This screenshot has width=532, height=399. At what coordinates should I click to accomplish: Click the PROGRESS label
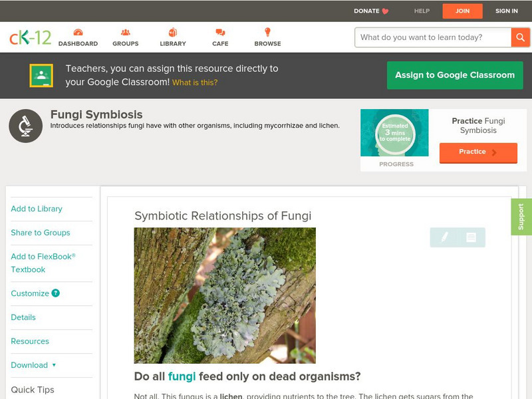coord(396,164)
